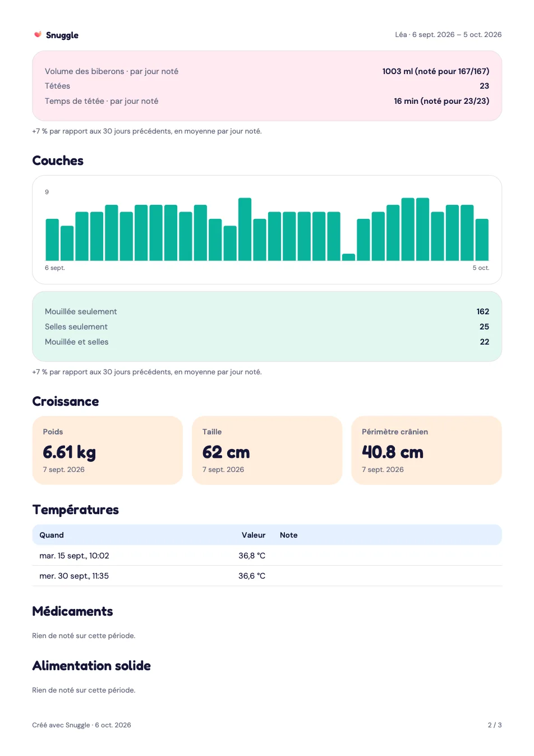The width and height of the screenshot is (534, 756).
Task: Click the Selles seulement count "25"
Action: (x=485, y=327)
